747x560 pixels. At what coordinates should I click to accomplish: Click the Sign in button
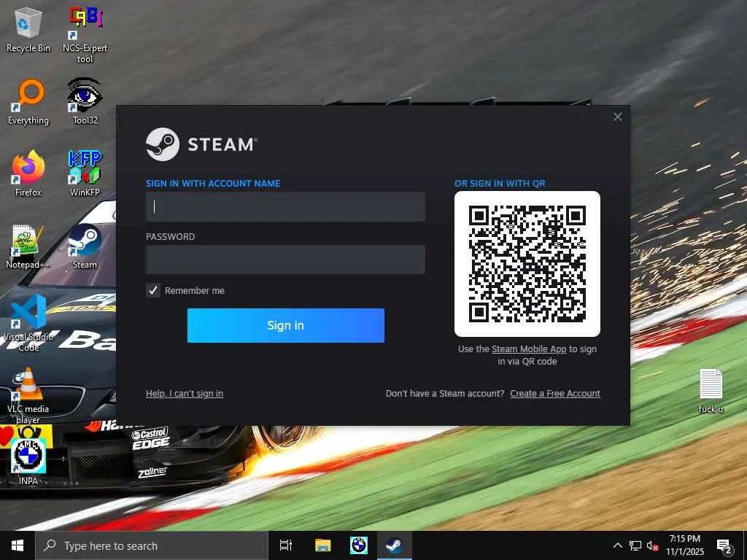point(286,326)
